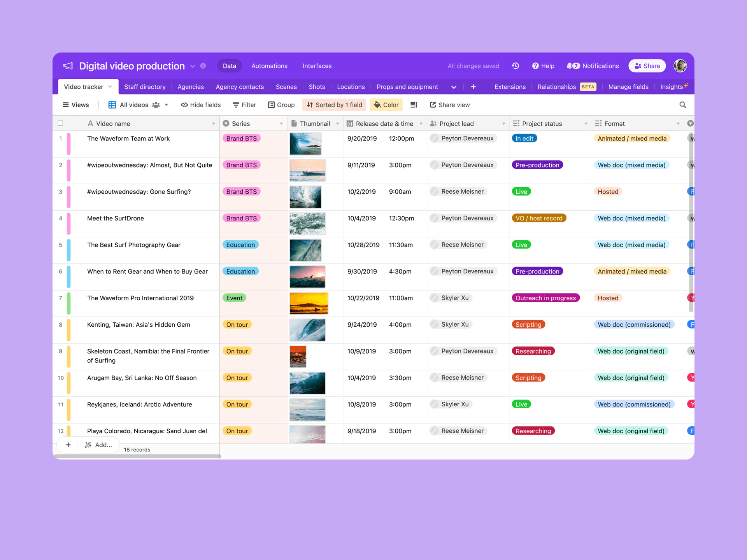Open Extensions panel

(510, 87)
